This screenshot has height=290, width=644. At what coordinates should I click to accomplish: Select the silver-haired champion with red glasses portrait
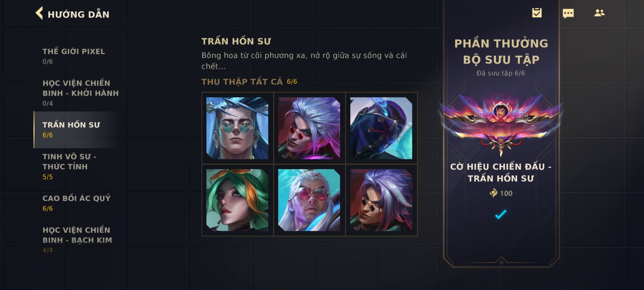(309, 128)
